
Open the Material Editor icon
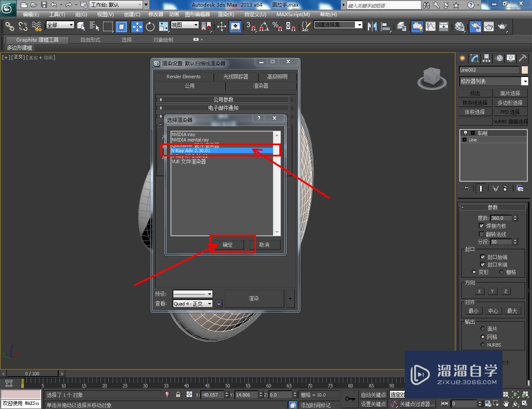[459, 27]
